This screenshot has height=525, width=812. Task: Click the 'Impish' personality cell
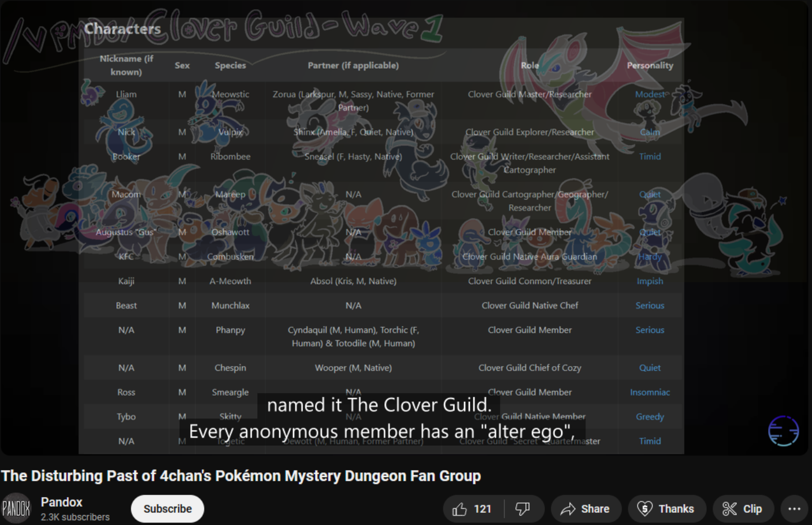point(650,281)
